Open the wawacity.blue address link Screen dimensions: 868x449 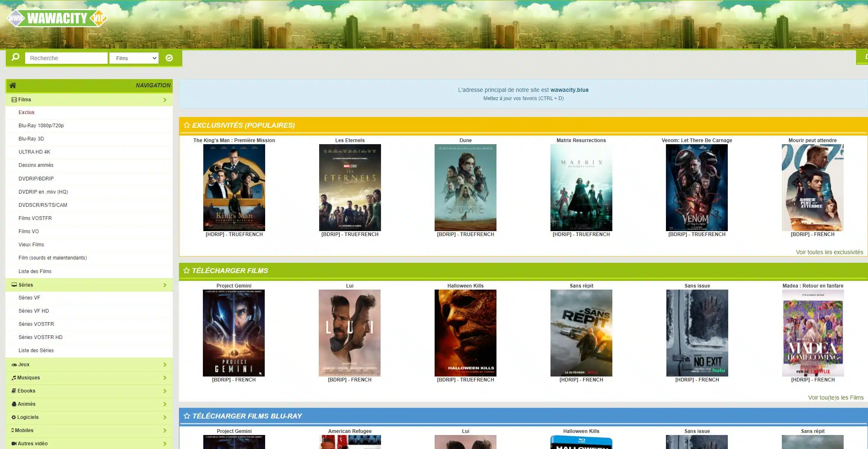(x=569, y=90)
